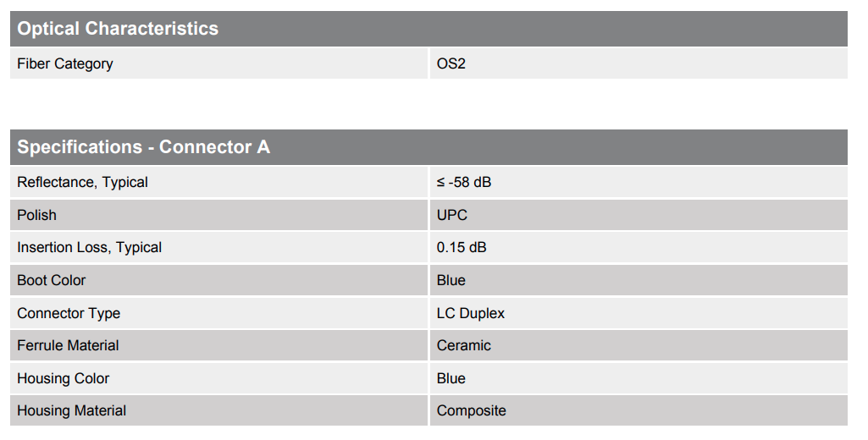Select the Composite housing material value

point(472,410)
